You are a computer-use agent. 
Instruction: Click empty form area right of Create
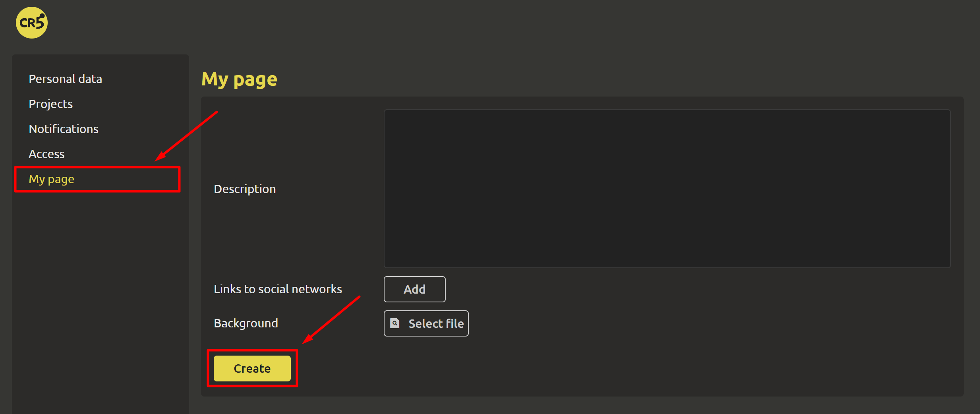tap(596, 368)
